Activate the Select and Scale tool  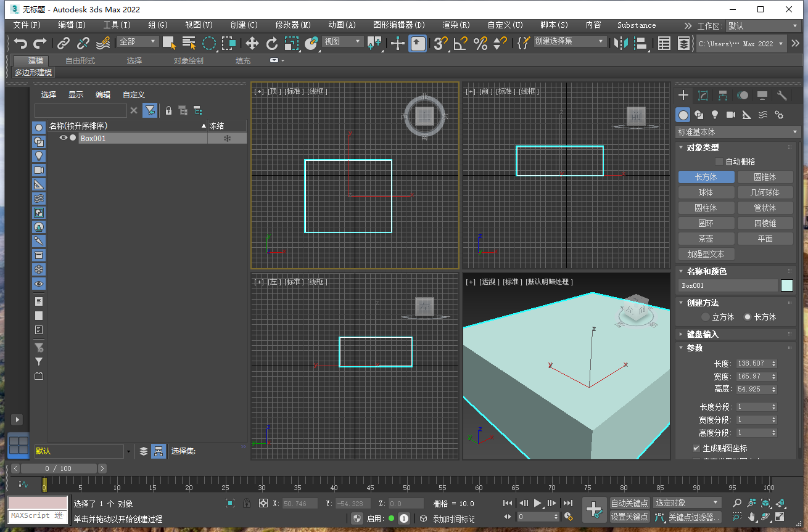point(292,43)
